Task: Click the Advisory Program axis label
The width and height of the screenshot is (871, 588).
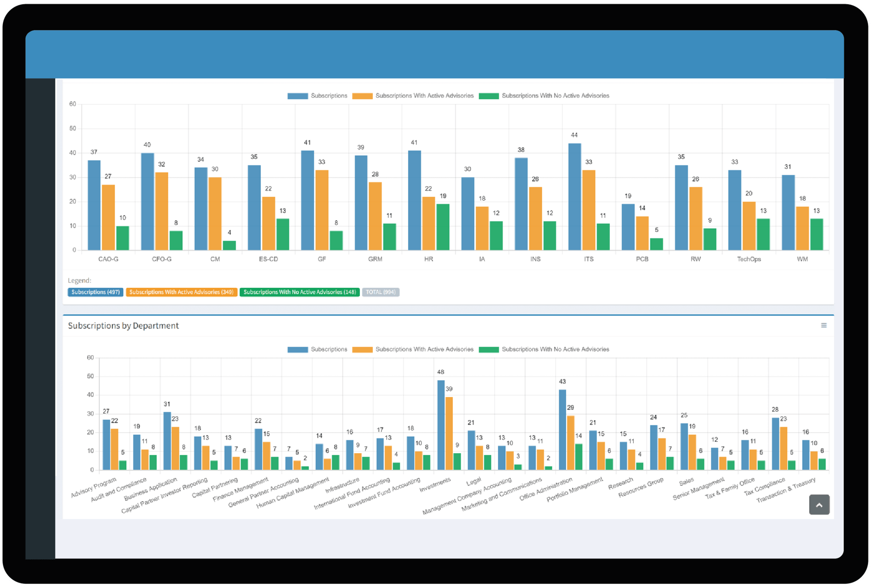Action: coord(94,487)
